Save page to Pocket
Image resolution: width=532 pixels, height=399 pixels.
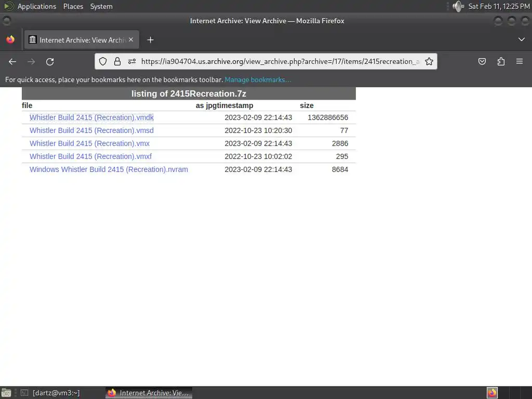[482, 61]
